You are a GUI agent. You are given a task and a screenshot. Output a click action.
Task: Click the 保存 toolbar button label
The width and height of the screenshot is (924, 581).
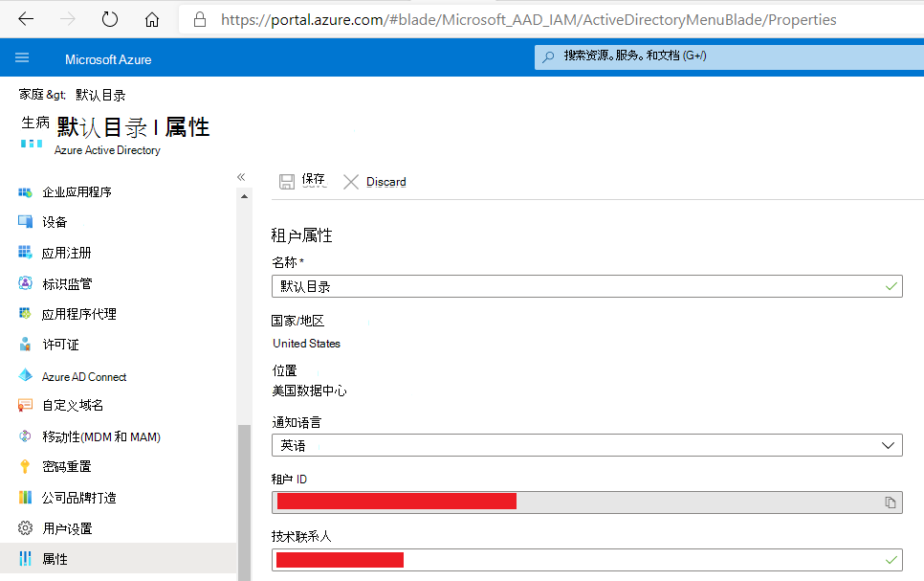pyautogui.click(x=314, y=180)
